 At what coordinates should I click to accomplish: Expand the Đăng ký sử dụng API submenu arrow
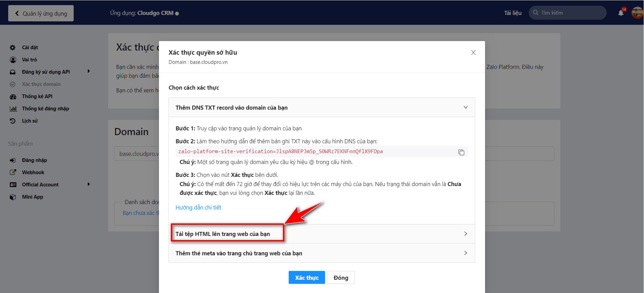point(89,71)
